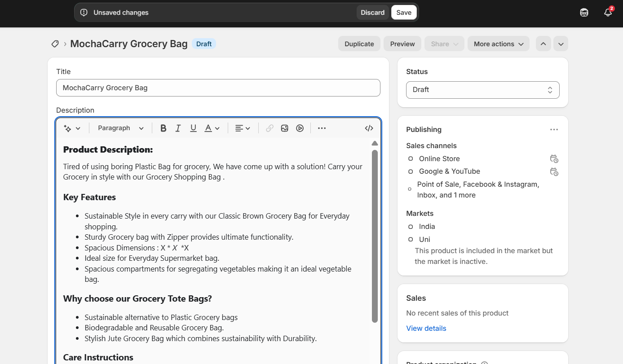Open text color picker
The height and width of the screenshot is (364, 623).
[212, 128]
